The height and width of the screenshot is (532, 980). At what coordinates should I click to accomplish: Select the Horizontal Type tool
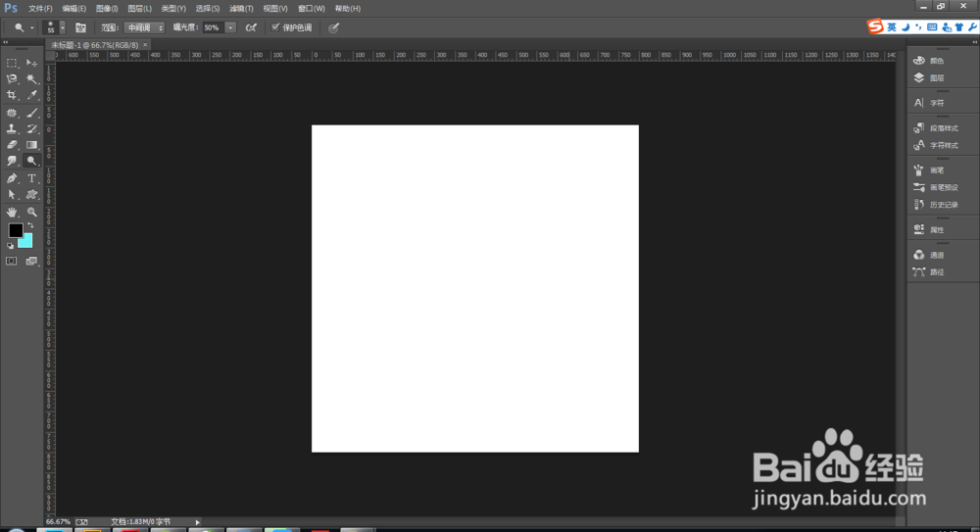tap(32, 178)
